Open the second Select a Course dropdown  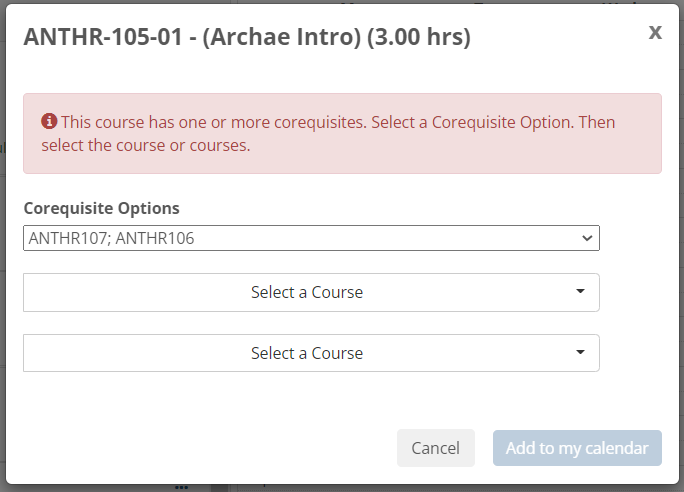click(x=310, y=353)
